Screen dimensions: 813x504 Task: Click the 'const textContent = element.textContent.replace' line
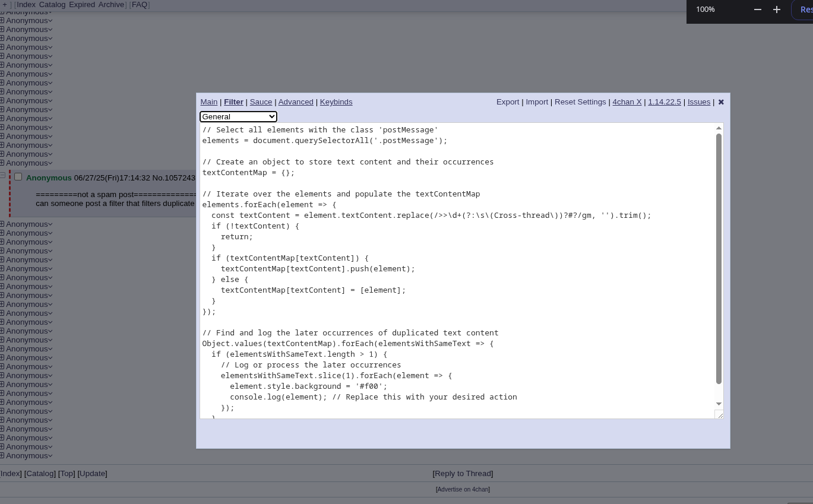coord(431,215)
